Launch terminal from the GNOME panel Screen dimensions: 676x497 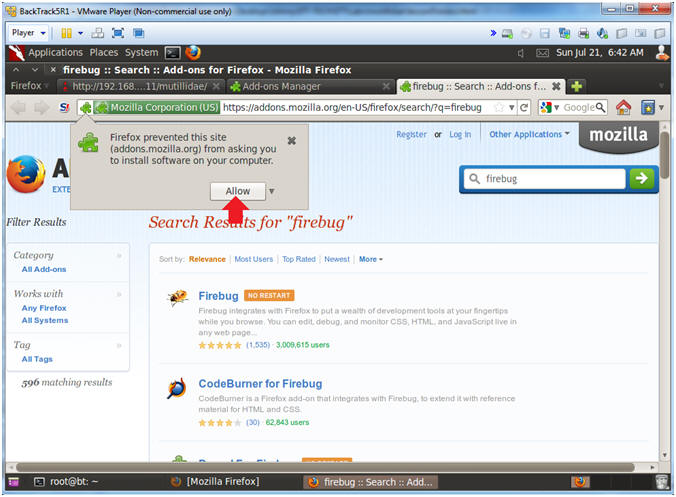pyautogui.click(x=173, y=53)
